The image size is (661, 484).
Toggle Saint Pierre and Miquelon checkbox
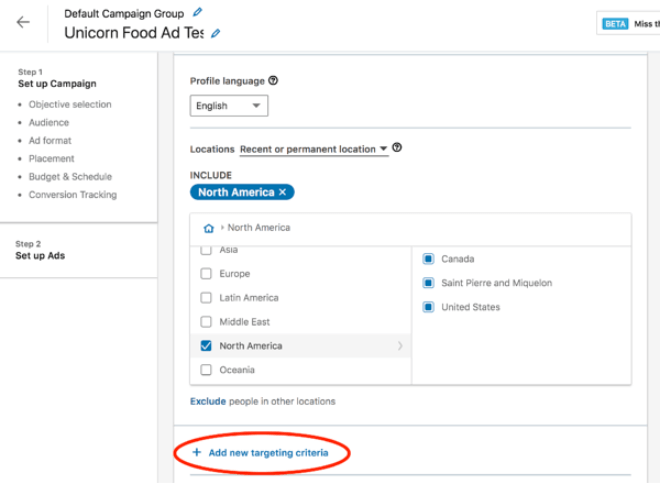pos(428,283)
